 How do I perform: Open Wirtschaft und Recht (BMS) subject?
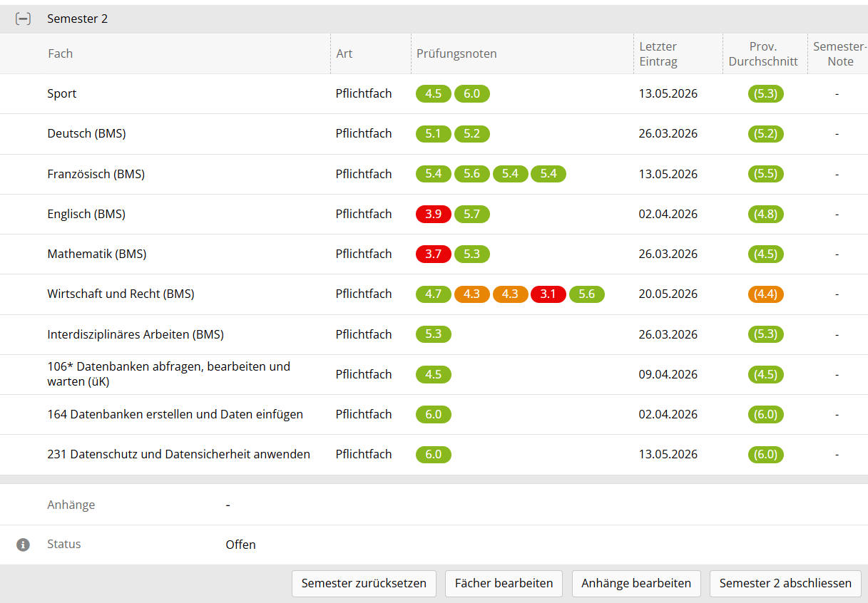point(121,294)
